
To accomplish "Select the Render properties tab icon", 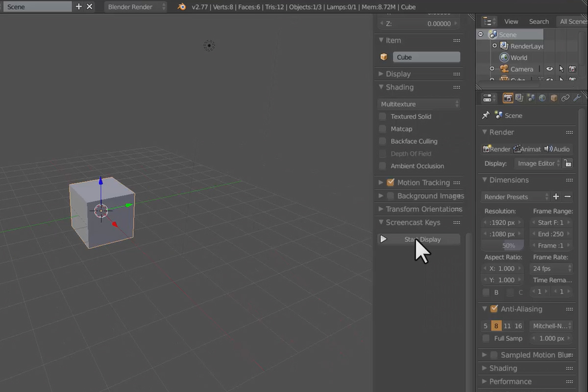I will (508, 98).
